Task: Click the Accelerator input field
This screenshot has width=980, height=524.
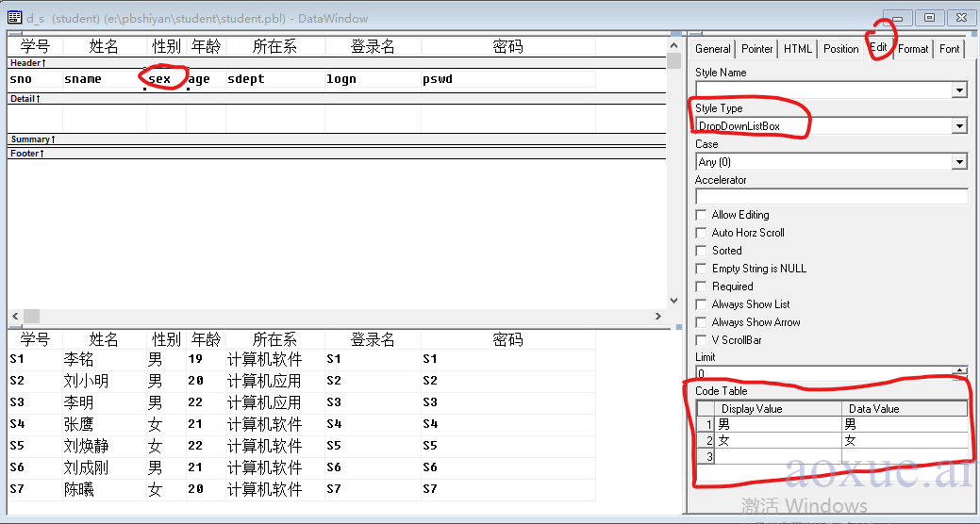Action: pos(831,197)
